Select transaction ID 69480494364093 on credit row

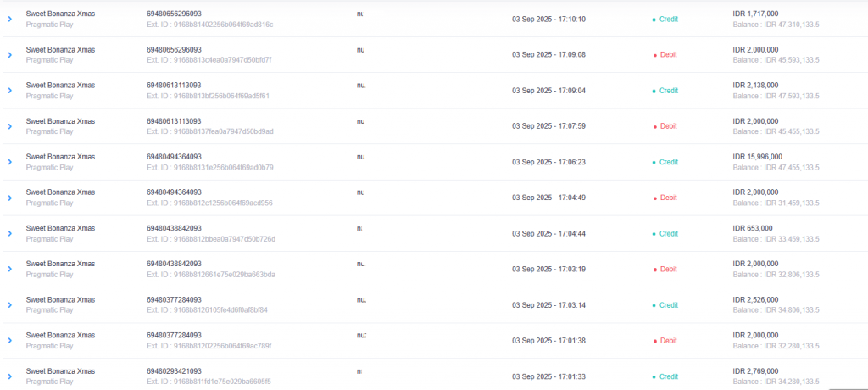coord(174,157)
